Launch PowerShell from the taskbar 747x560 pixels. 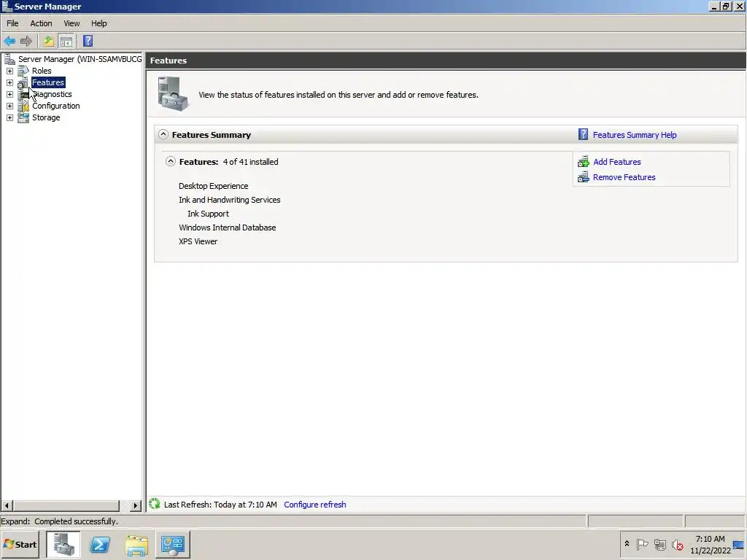(100, 544)
